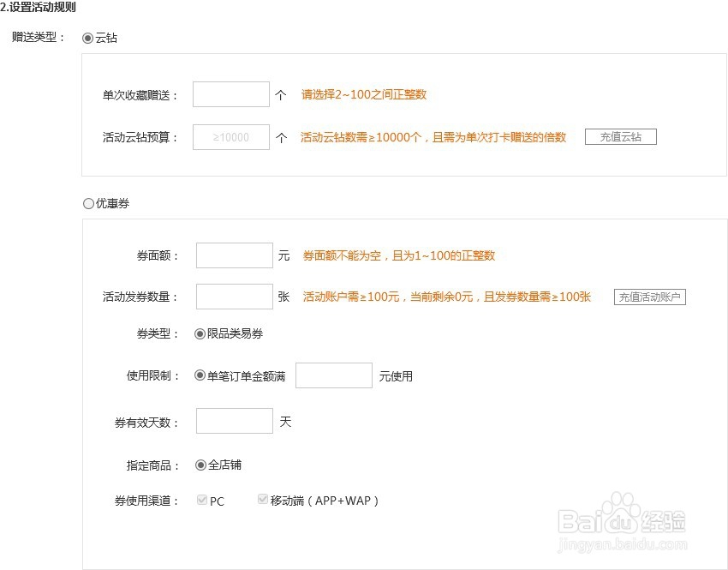Choose the 优惠券 gift type radio button
This screenshot has width=728, height=570.
(x=88, y=204)
